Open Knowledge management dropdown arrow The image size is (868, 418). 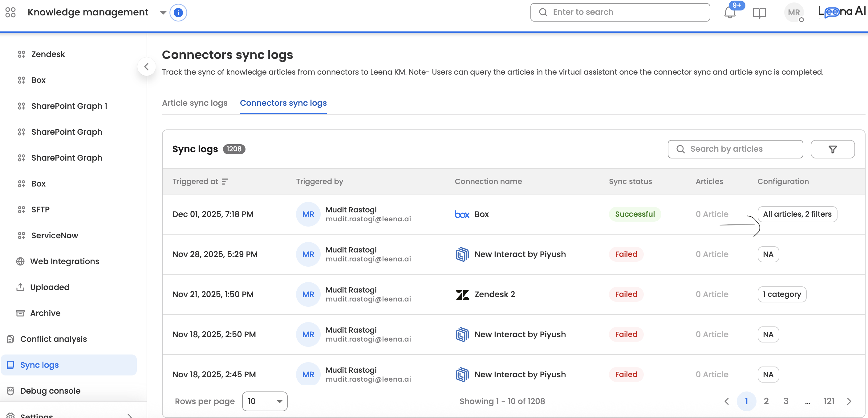[x=163, y=12]
